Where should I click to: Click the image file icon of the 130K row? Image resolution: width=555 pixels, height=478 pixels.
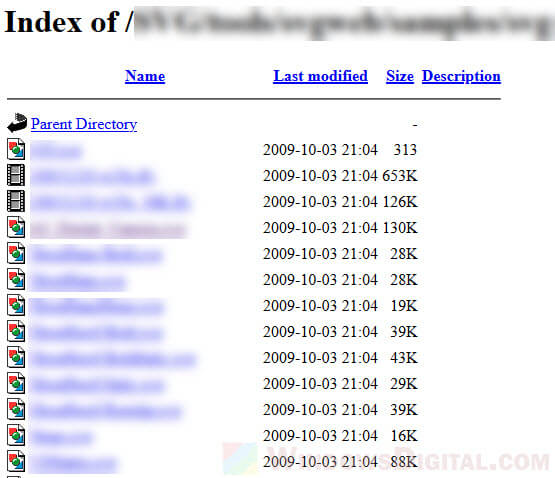tap(16, 227)
